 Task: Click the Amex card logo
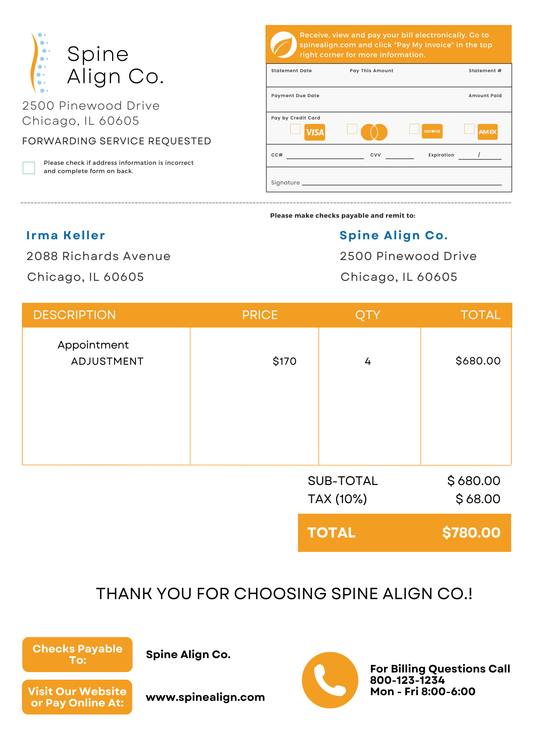tap(488, 132)
